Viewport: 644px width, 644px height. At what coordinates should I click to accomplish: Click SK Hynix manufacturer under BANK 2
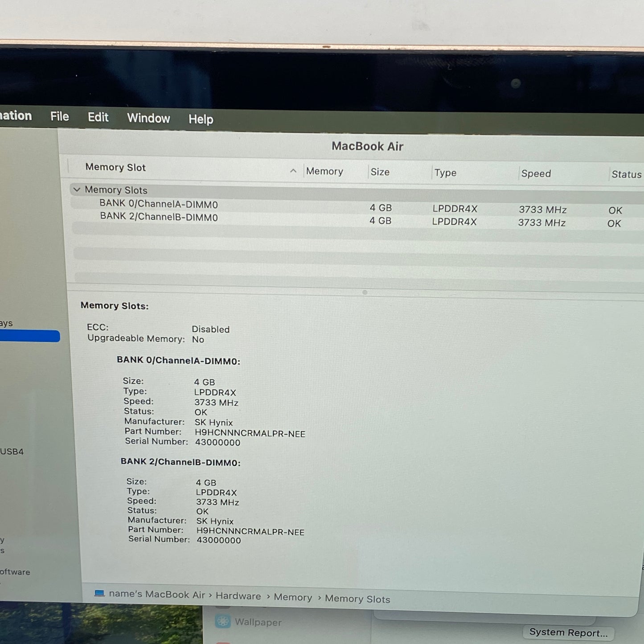[215, 521]
